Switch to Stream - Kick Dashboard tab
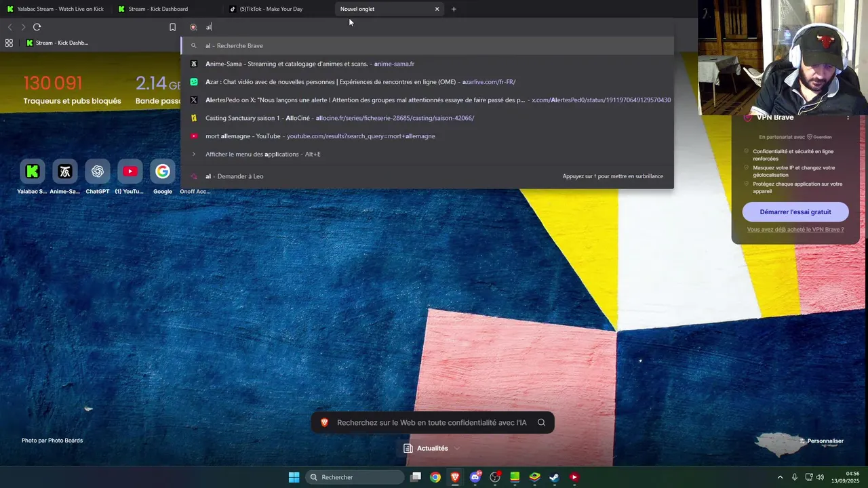Screen dimensions: 868x488 point(167,9)
